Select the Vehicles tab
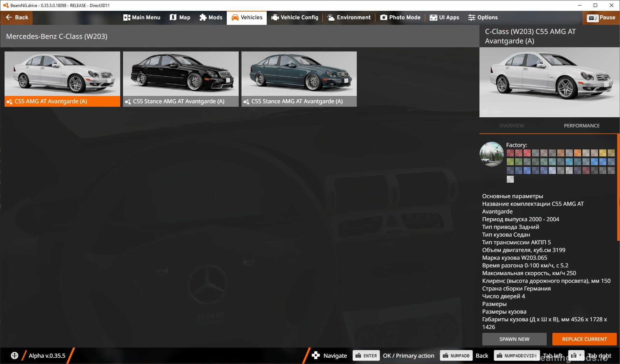The height and width of the screenshot is (364, 620). pyautogui.click(x=247, y=17)
